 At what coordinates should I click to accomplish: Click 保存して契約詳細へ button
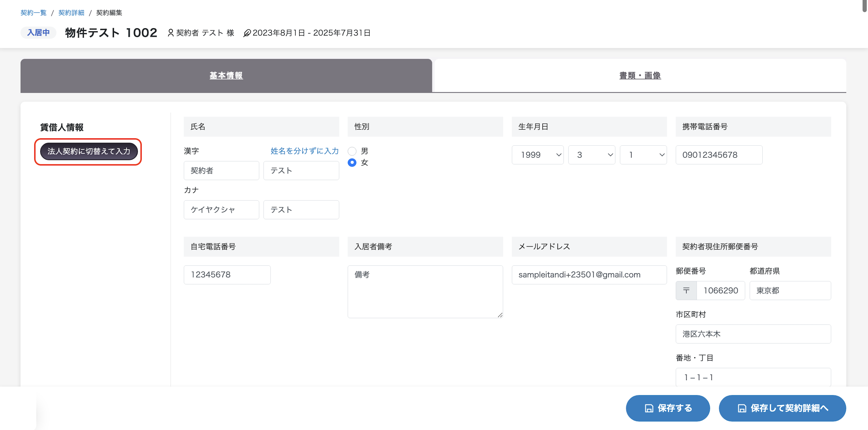pyautogui.click(x=782, y=408)
